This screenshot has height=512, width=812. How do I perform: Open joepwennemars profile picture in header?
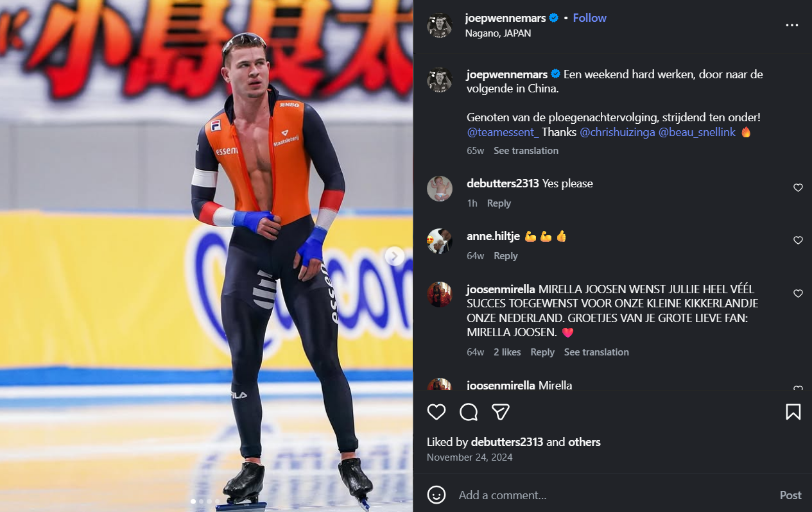pyautogui.click(x=440, y=26)
